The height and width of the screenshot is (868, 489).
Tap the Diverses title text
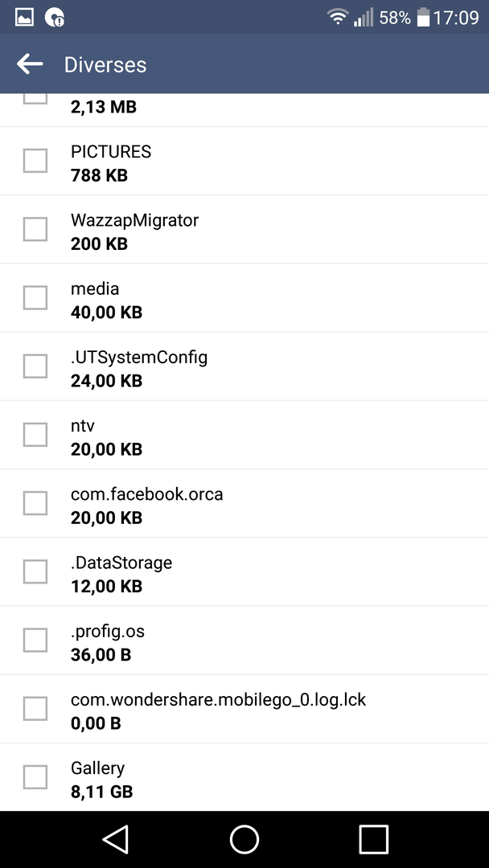pyautogui.click(x=105, y=65)
